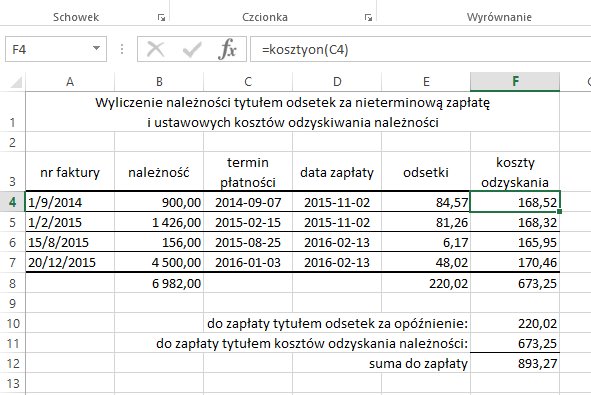The height and width of the screenshot is (395, 591).
Task: Click the 'nr faktury' header cell
Action: tap(70, 172)
